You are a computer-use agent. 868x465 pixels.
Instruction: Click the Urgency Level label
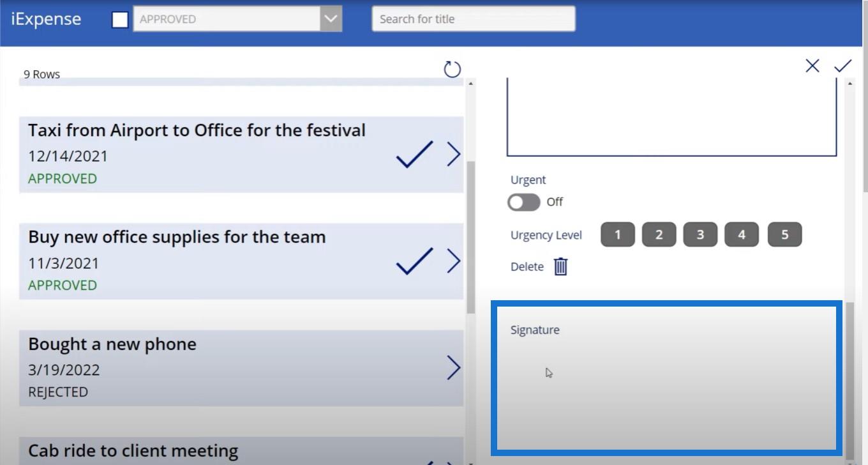(546, 235)
